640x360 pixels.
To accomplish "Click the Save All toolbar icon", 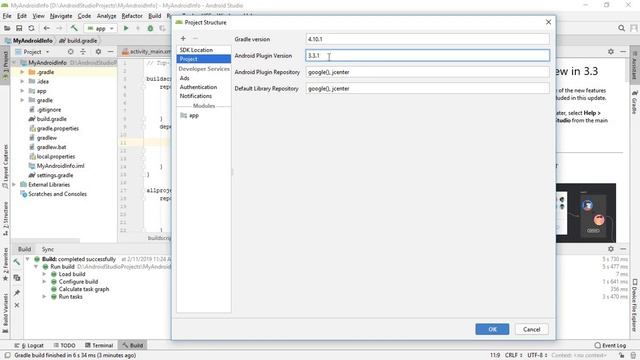I will pyautogui.click(x=19, y=28).
